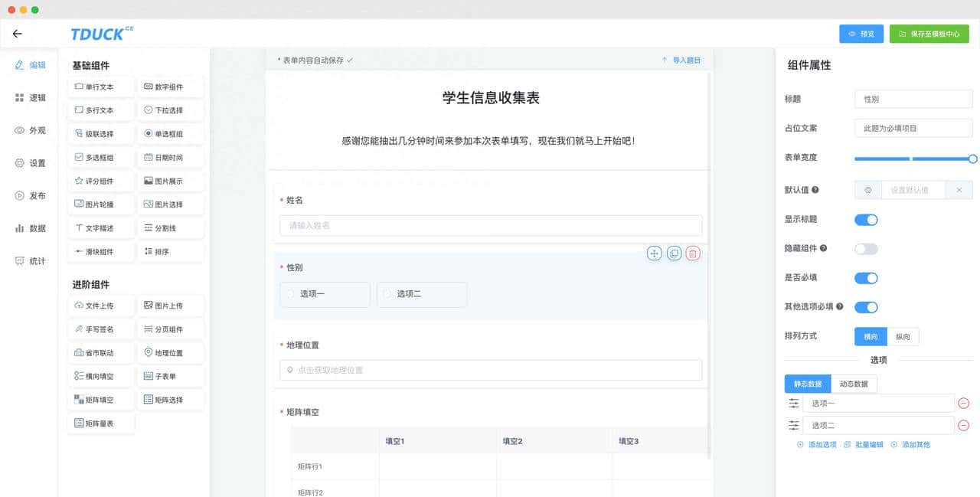The image size is (980, 497).
Task: Add a 矩阵量表 matrix scale component
Action: pyautogui.click(x=100, y=423)
